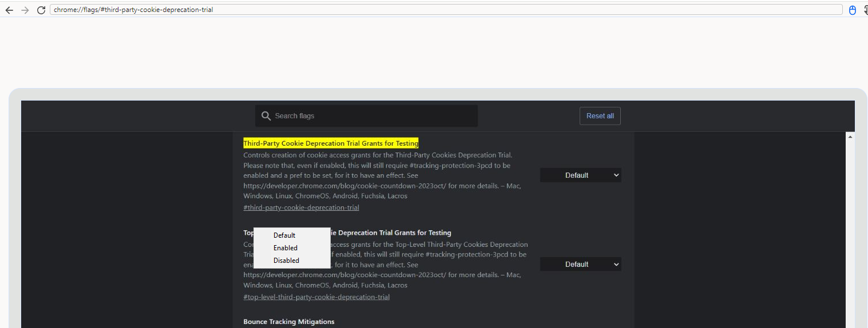Pick "Disabled" from the open option list
The height and width of the screenshot is (328, 868).
(x=286, y=261)
